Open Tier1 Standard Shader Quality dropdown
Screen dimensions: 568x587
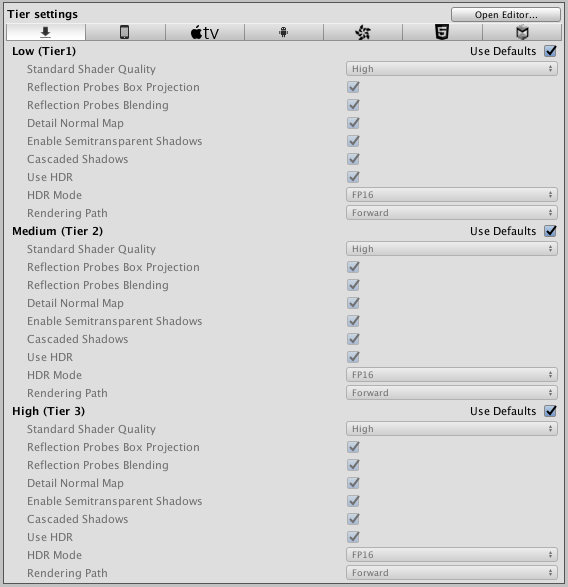[x=452, y=69]
